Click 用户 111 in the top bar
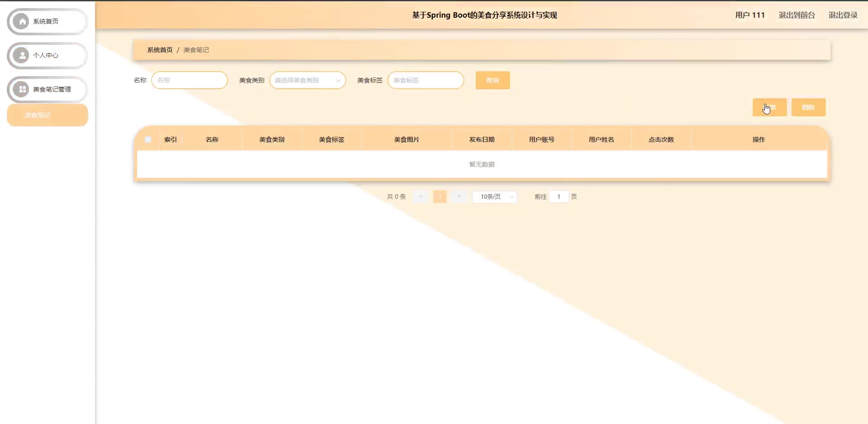Screen dimensions: 868x424 (750, 15)
